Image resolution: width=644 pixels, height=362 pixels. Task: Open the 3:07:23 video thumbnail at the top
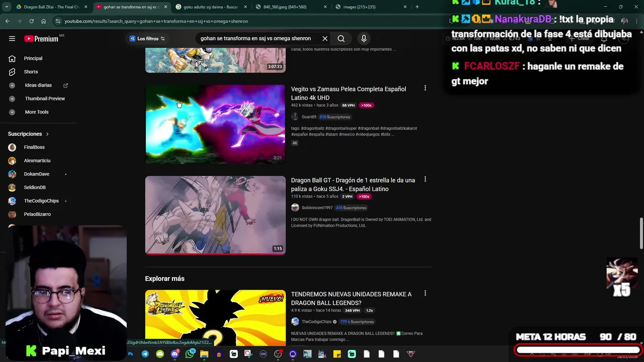(215, 60)
